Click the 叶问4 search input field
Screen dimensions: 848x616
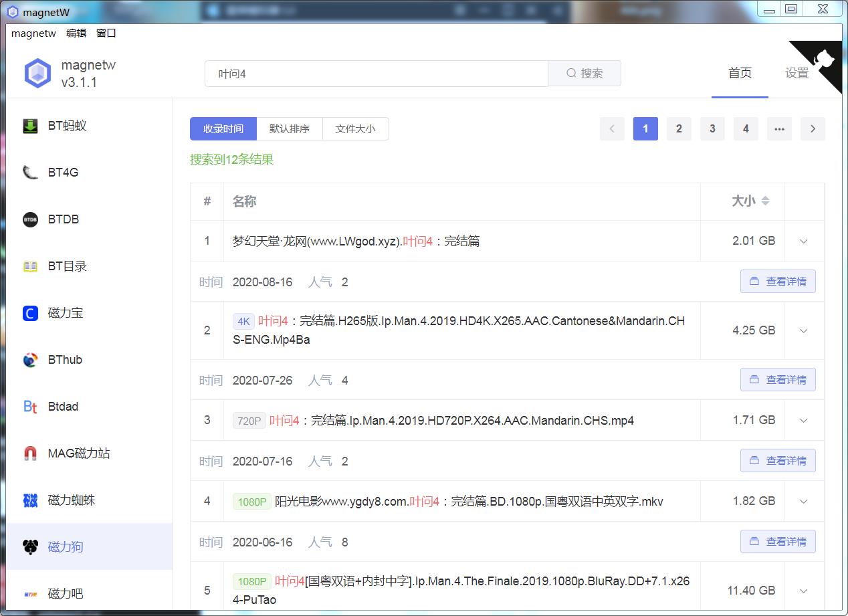(x=377, y=74)
